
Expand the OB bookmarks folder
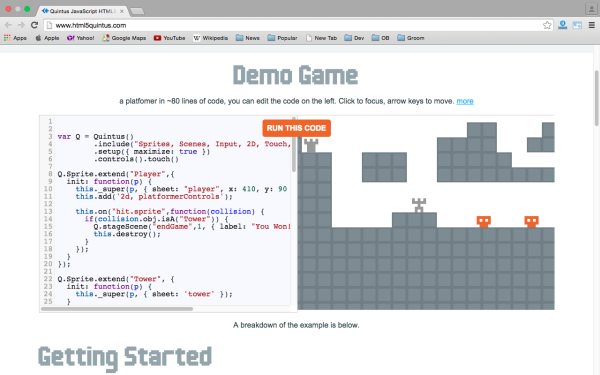(x=380, y=38)
